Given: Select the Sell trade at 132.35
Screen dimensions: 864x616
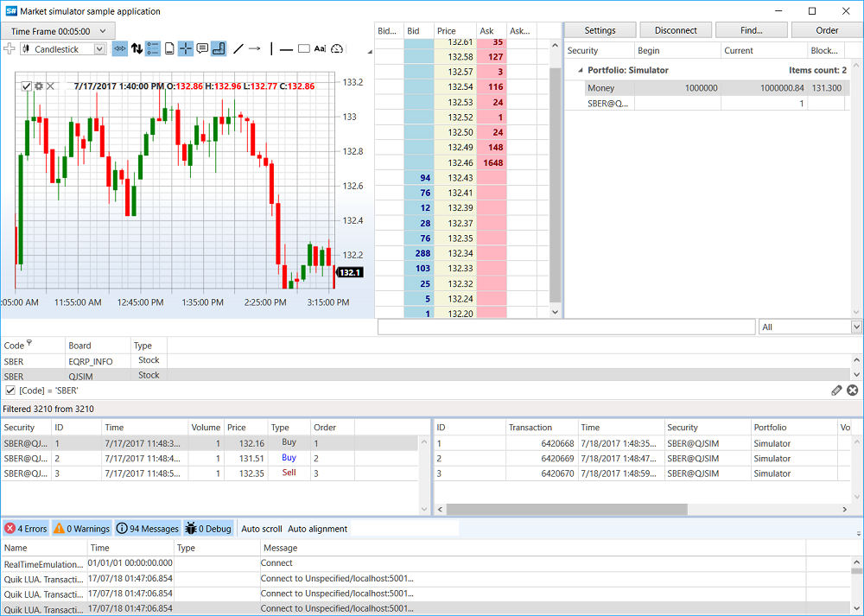Looking at the screenshot, I should (209, 473).
